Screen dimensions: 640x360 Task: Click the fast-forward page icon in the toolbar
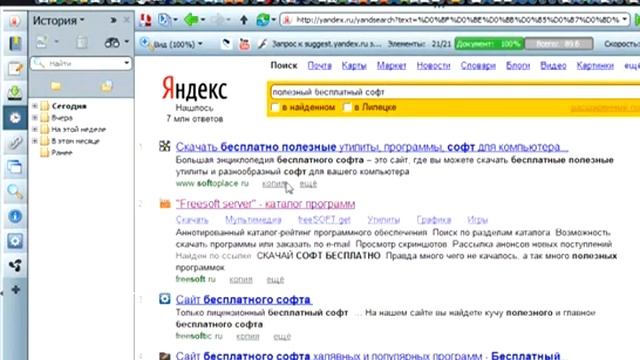[164, 20]
